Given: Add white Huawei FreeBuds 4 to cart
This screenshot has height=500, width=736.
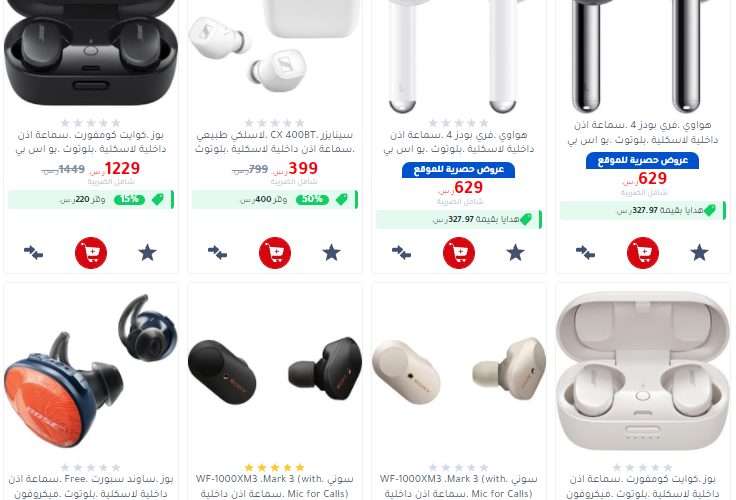Looking at the screenshot, I should click(459, 253).
